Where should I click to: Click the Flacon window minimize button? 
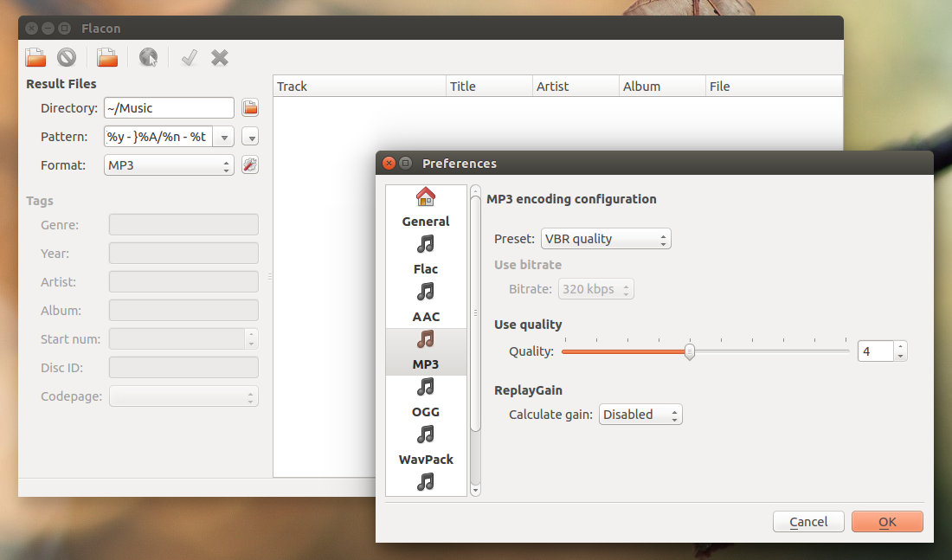48,28
